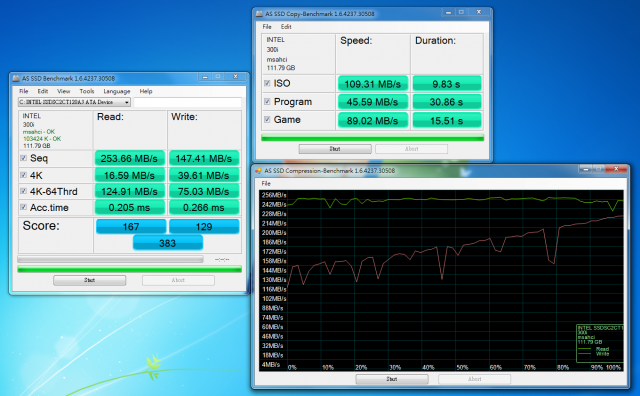Close the Compression-Benchmark window
Viewport: 640px width, 396px height.
click(617, 169)
